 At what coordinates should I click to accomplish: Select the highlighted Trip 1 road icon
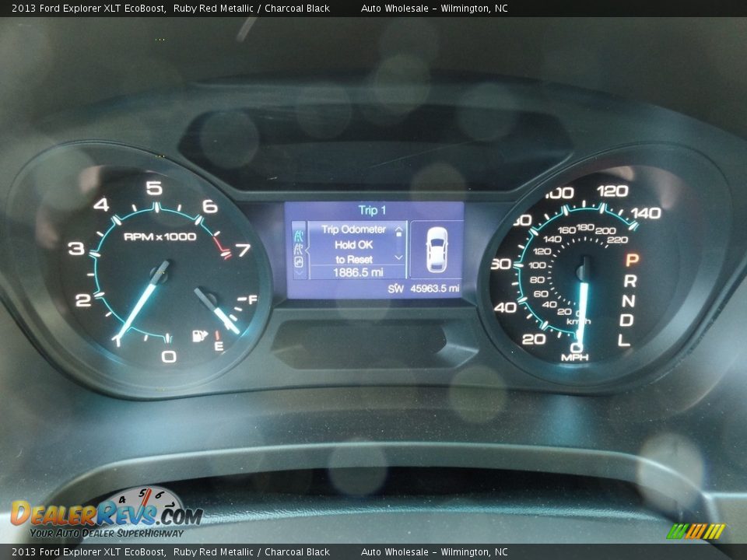point(299,235)
